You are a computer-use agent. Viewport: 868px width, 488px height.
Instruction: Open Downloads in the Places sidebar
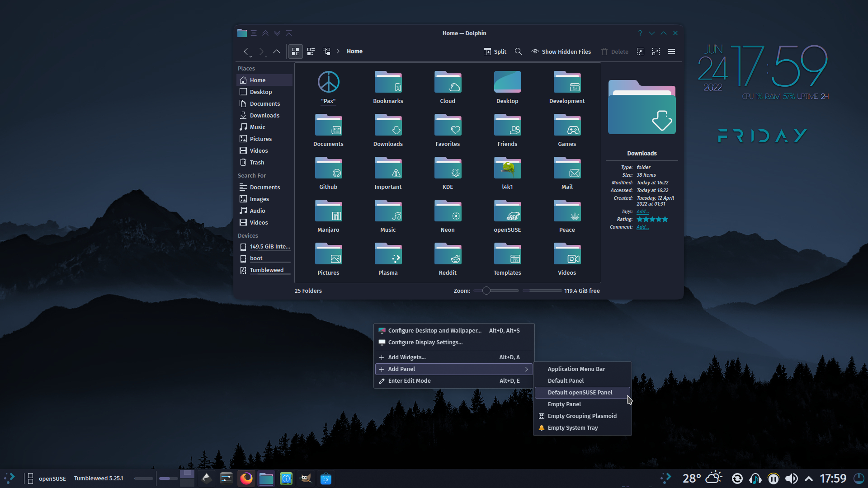pyautogui.click(x=264, y=115)
